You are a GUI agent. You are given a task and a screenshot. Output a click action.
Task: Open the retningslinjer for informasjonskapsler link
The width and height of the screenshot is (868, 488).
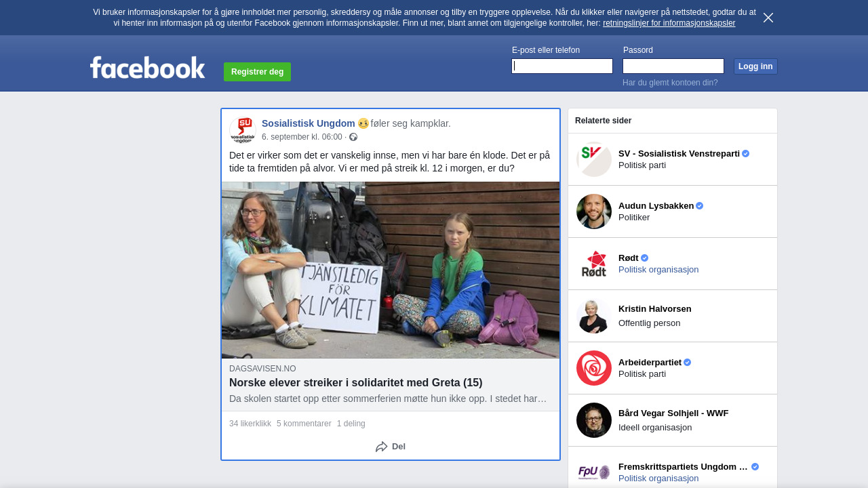pos(669,23)
